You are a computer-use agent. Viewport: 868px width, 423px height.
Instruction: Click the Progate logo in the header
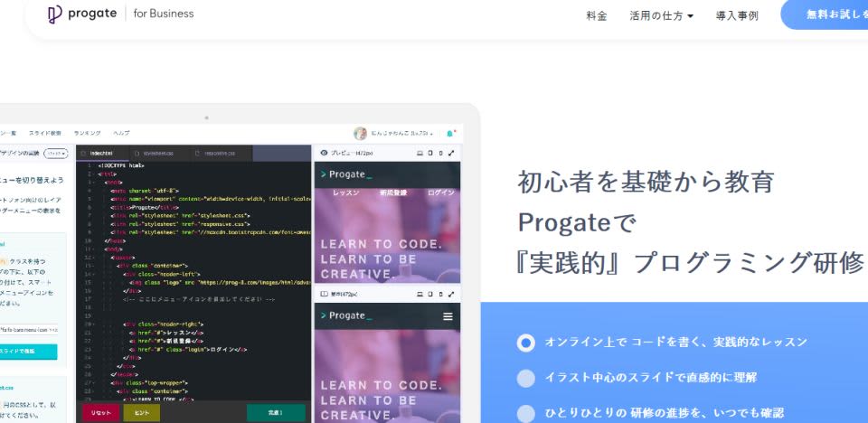click(82, 14)
